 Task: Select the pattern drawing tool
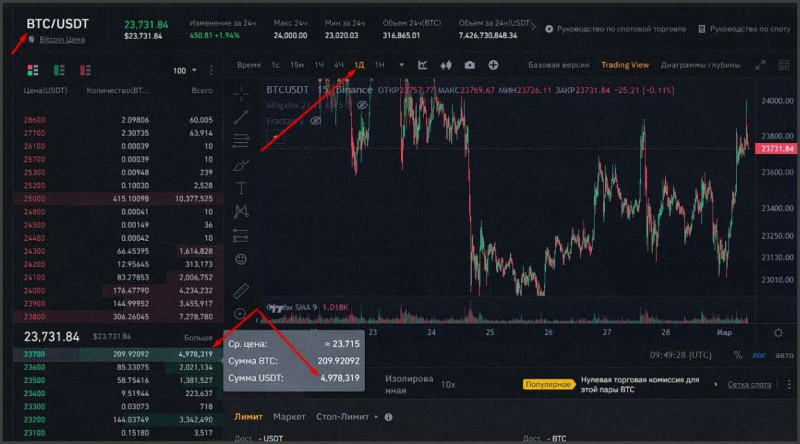241,211
